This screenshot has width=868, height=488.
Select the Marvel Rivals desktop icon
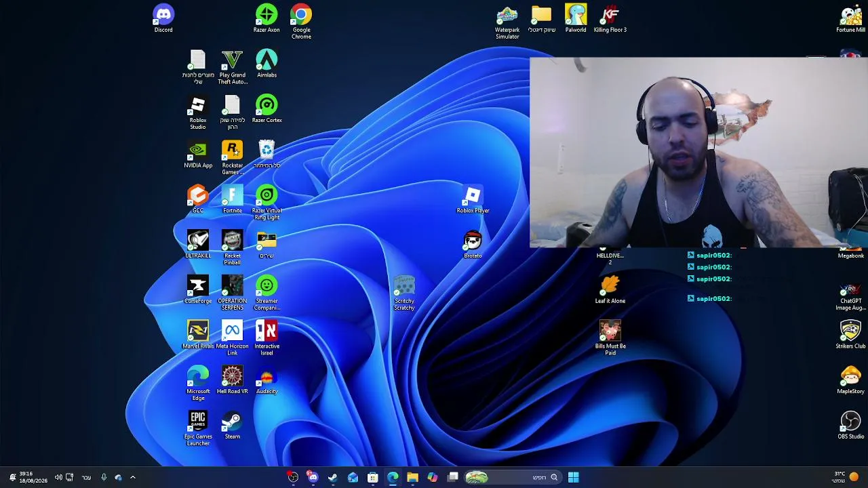(198, 335)
